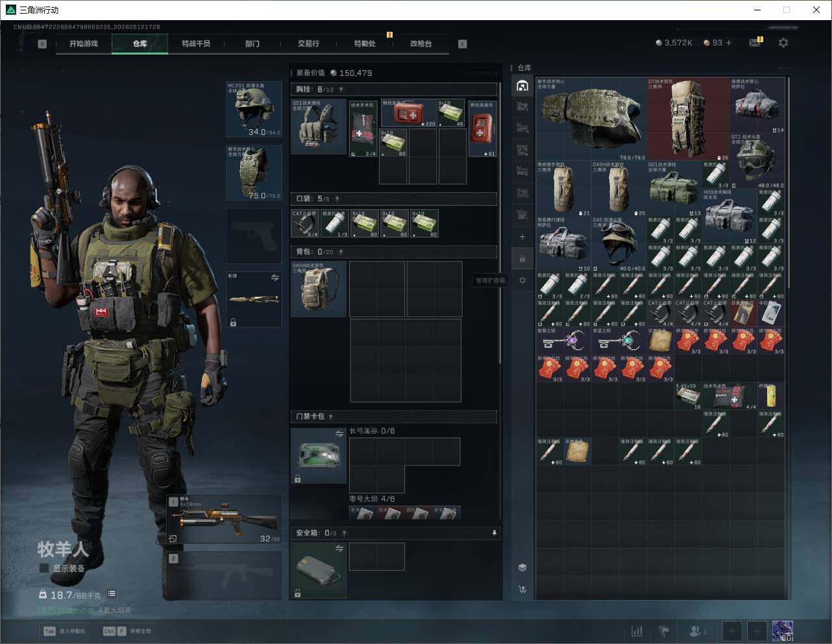Image resolution: width=832 pixels, height=644 pixels.
Task: Select the yellow can item in warehouse
Action: [771, 396]
